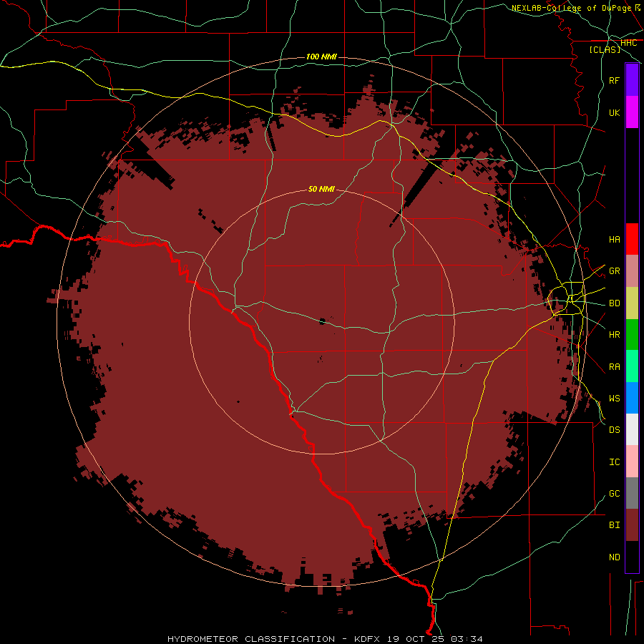Click the 'WS' legend label

(614, 399)
